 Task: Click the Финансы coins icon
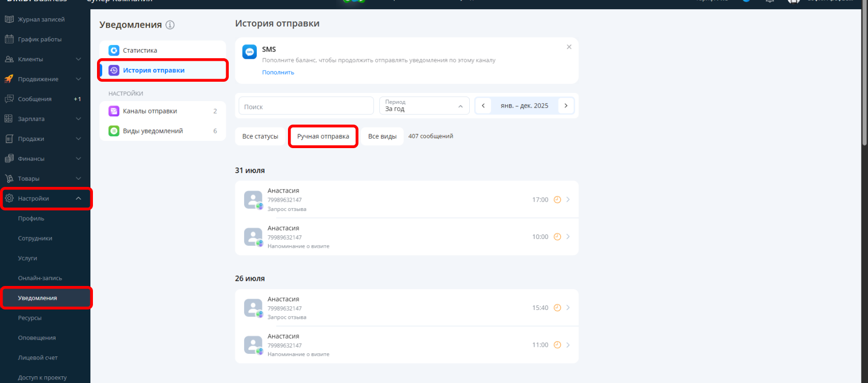click(x=9, y=159)
